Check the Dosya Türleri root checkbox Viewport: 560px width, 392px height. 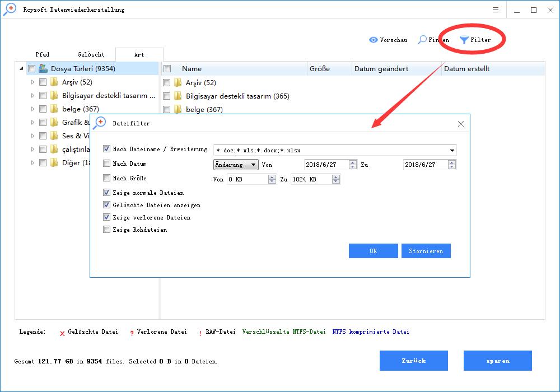point(31,68)
